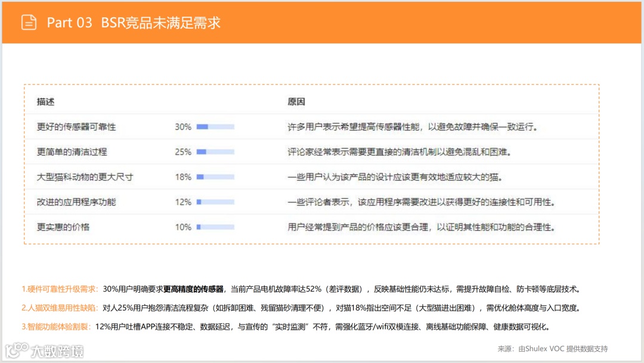This screenshot has width=644, height=363.
Task: Select the reason text about larger cats '适应较大的猫'
Action: pos(395,177)
